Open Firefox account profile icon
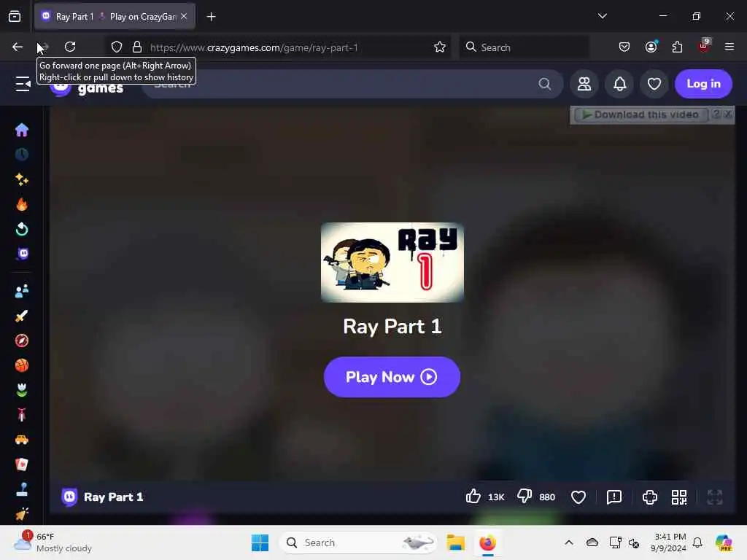Image resolution: width=747 pixels, height=560 pixels. [651, 47]
